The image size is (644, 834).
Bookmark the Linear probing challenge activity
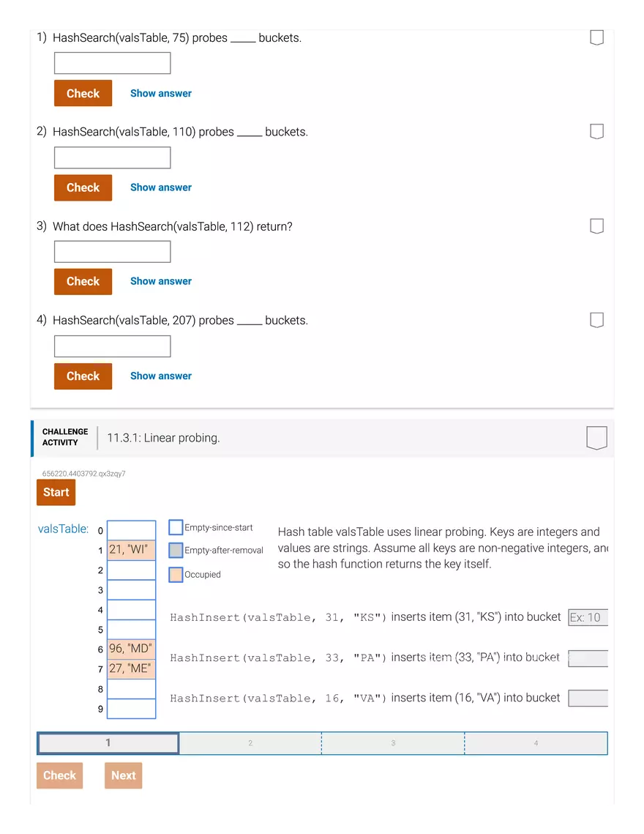point(596,436)
